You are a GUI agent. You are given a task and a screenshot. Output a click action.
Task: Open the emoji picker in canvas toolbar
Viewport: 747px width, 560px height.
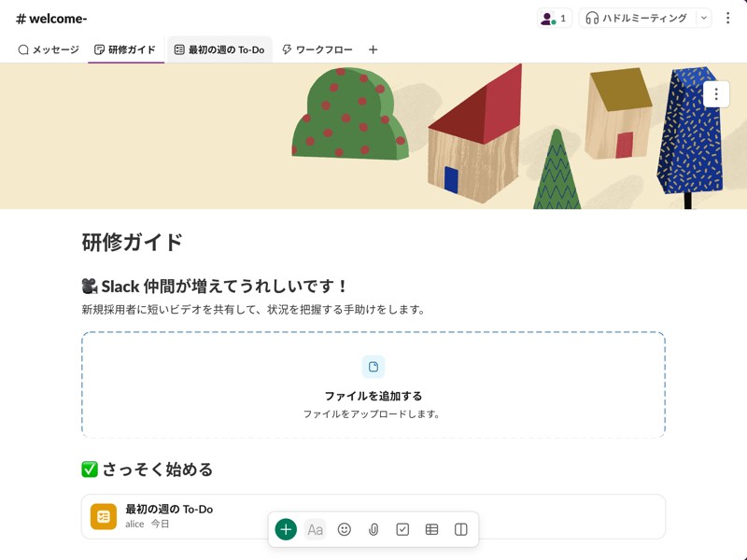click(x=344, y=529)
